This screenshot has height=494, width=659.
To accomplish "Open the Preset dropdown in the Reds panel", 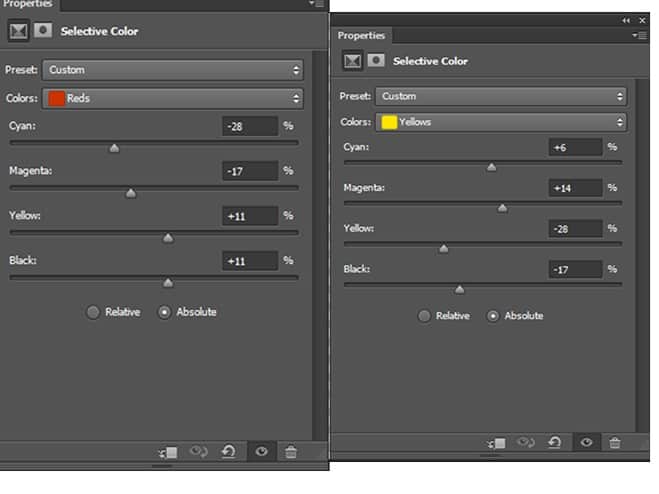I will click(172, 70).
